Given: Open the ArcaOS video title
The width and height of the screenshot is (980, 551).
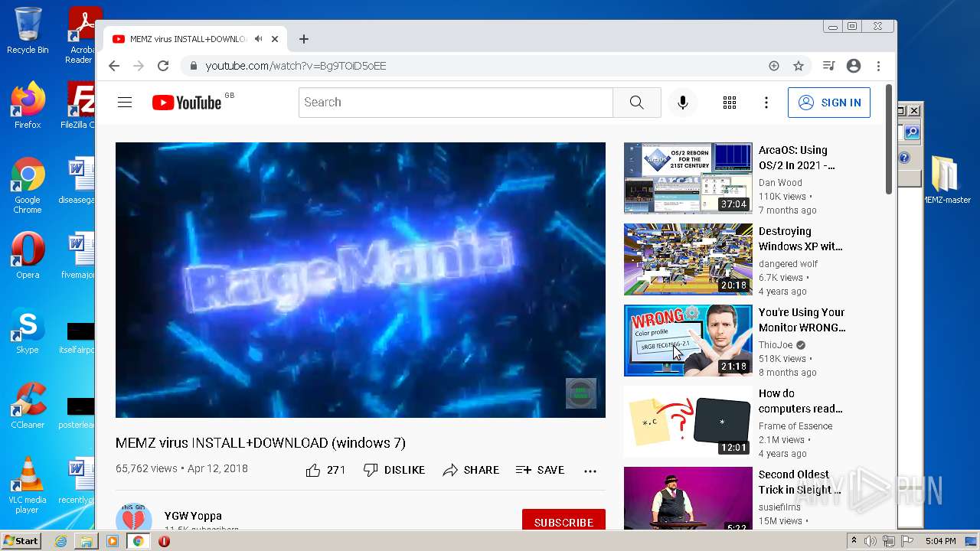Looking at the screenshot, I should (797, 158).
